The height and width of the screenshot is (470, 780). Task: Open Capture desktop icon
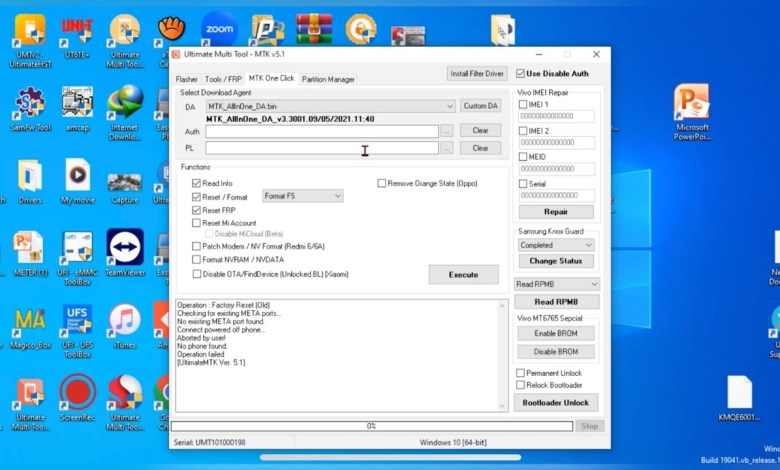124,188
